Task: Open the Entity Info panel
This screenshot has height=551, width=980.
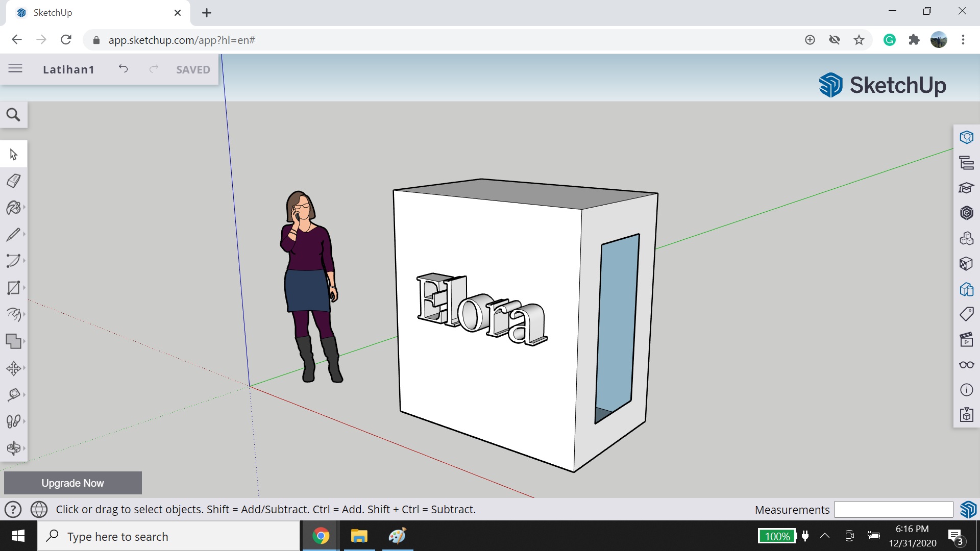Action: coord(966,137)
